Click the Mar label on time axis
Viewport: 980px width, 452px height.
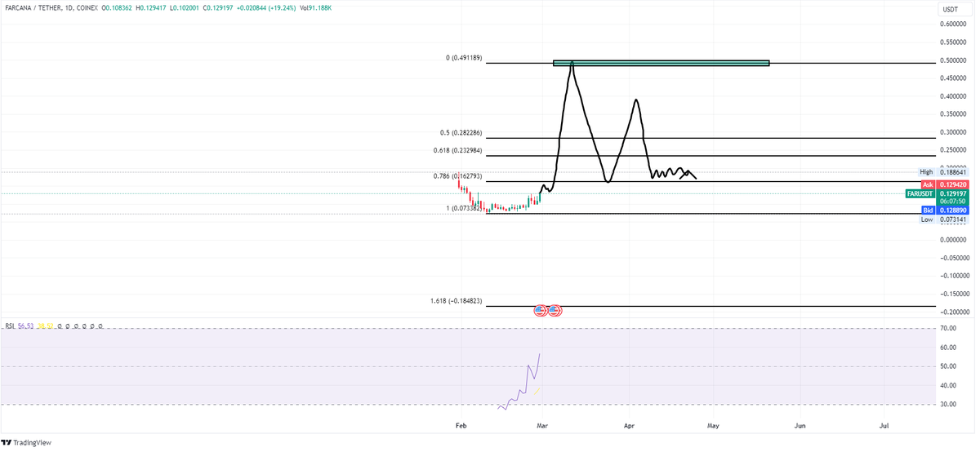click(x=541, y=426)
